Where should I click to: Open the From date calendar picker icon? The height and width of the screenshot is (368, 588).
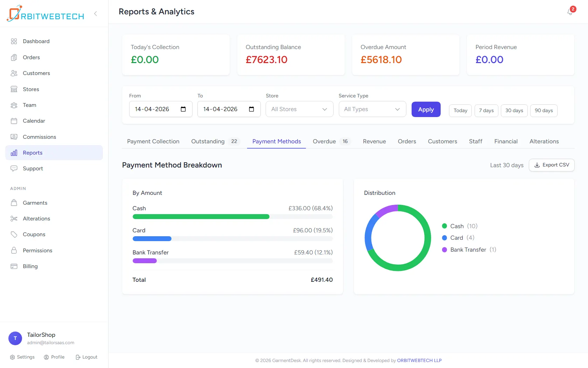(183, 109)
